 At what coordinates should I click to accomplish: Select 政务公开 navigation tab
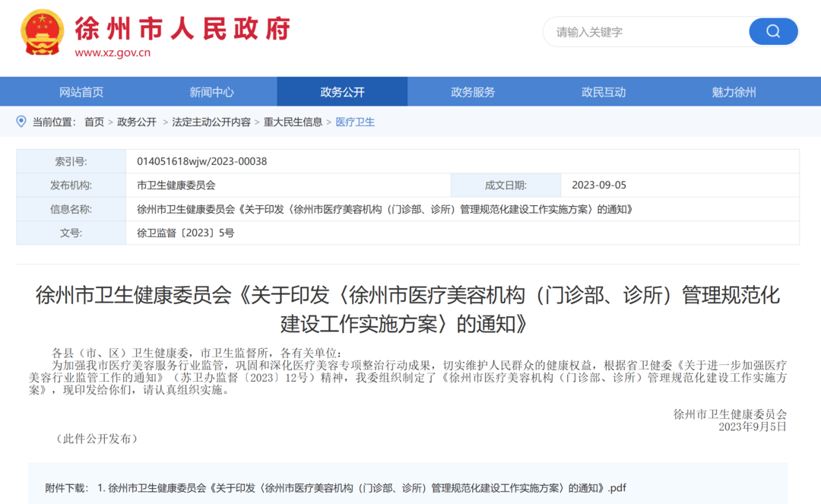coord(342,92)
